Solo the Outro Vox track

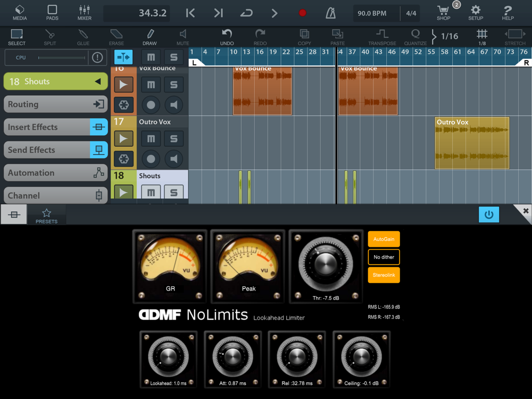coord(174,138)
